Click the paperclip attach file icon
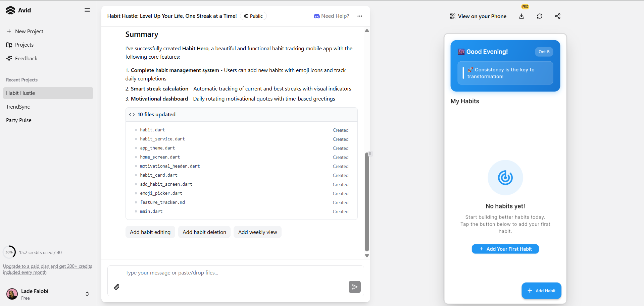Viewport: 644px width, 306px height. (117, 287)
